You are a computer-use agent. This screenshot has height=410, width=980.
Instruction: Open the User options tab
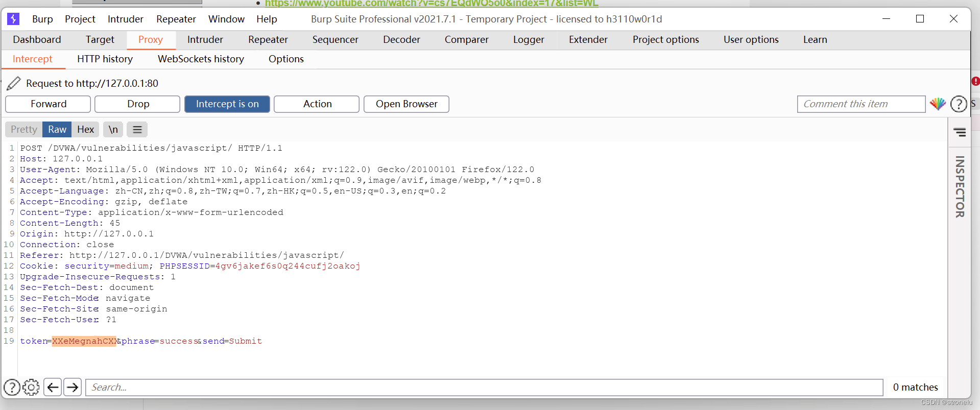(x=751, y=40)
